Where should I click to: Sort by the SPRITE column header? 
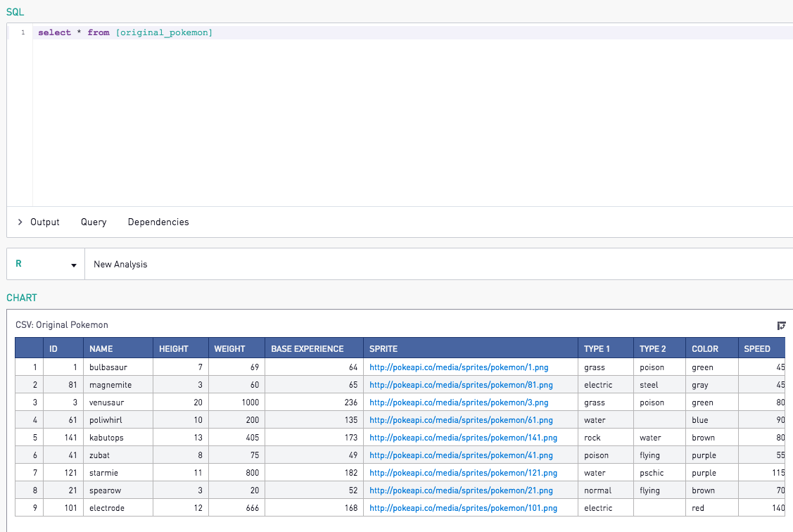(470, 348)
